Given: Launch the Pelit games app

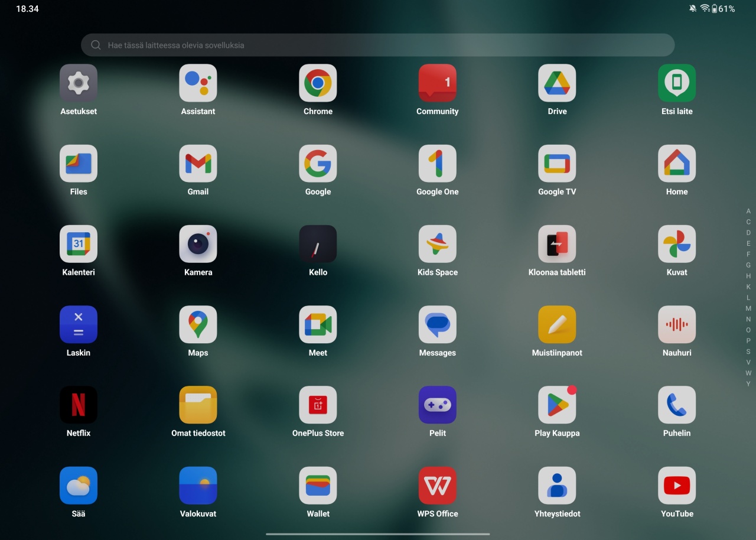Looking at the screenshot, I should coord(438,405).
